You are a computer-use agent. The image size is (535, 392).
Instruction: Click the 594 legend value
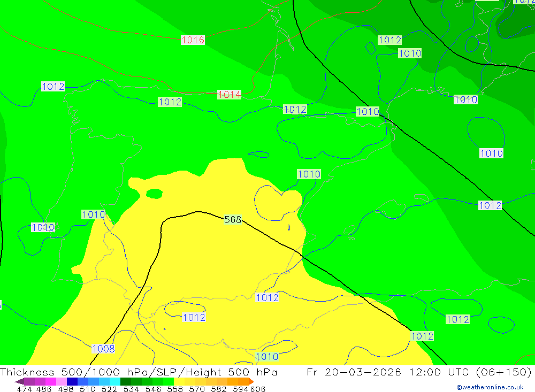coord(241,389)
